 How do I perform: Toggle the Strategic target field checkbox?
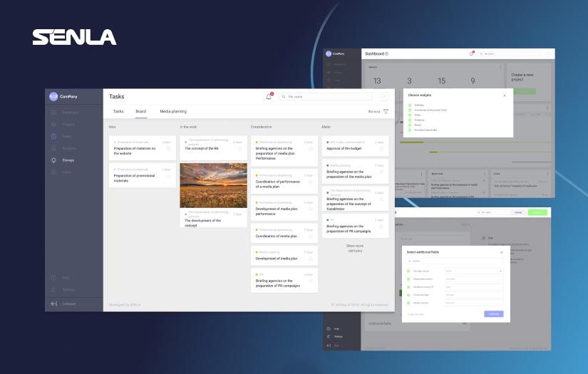tap(408, 271)
